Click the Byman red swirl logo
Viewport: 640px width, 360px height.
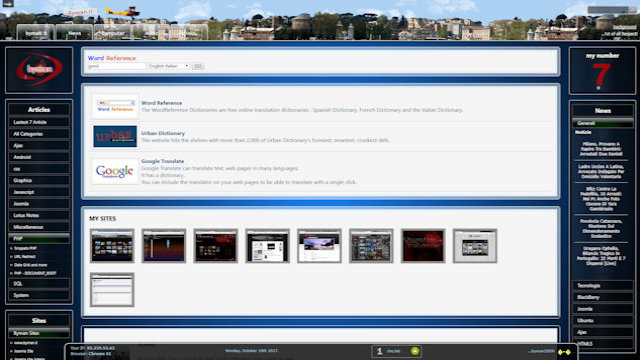[x=39, y=69]
